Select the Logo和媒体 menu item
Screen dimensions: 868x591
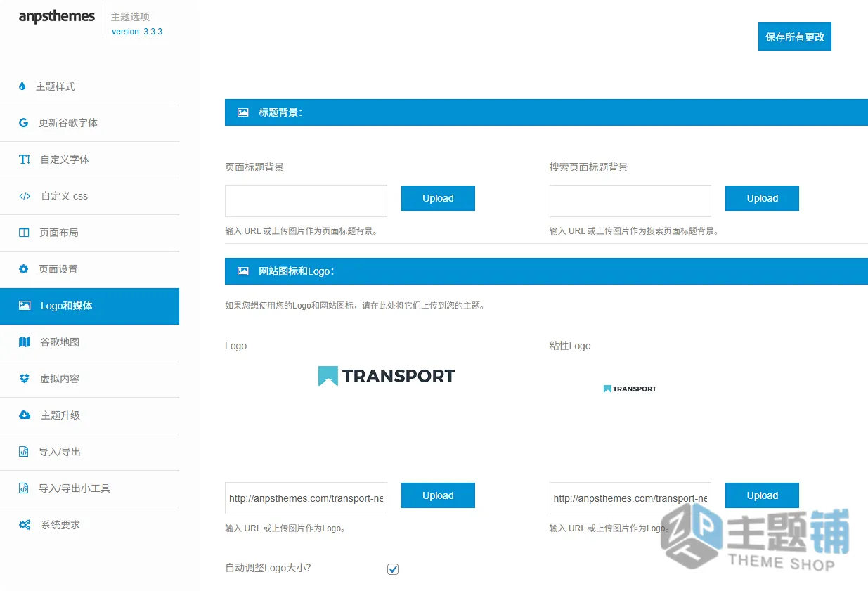click(89, 306)
